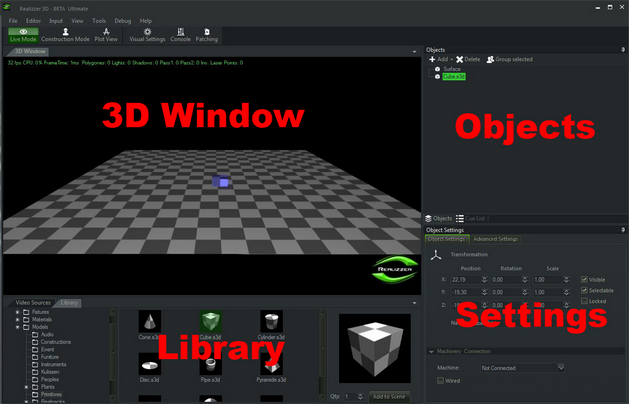
Task: Open the Library panel dropdown arrow
Action: [414, 303]
